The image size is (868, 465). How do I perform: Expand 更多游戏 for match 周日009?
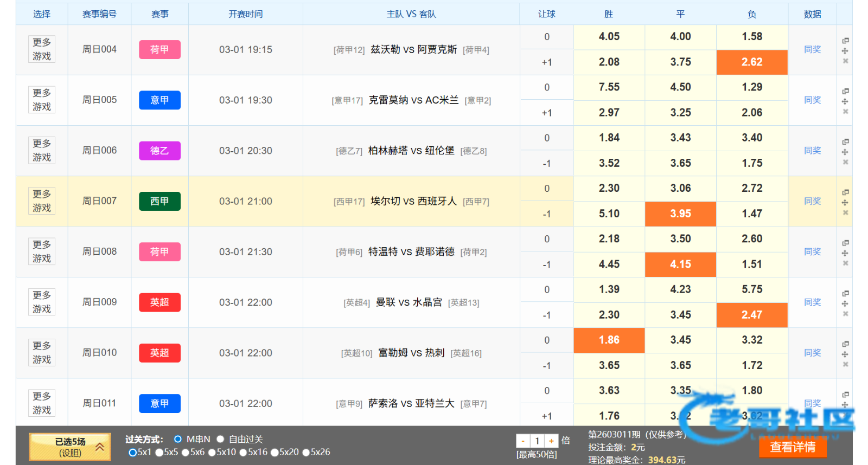42,302
